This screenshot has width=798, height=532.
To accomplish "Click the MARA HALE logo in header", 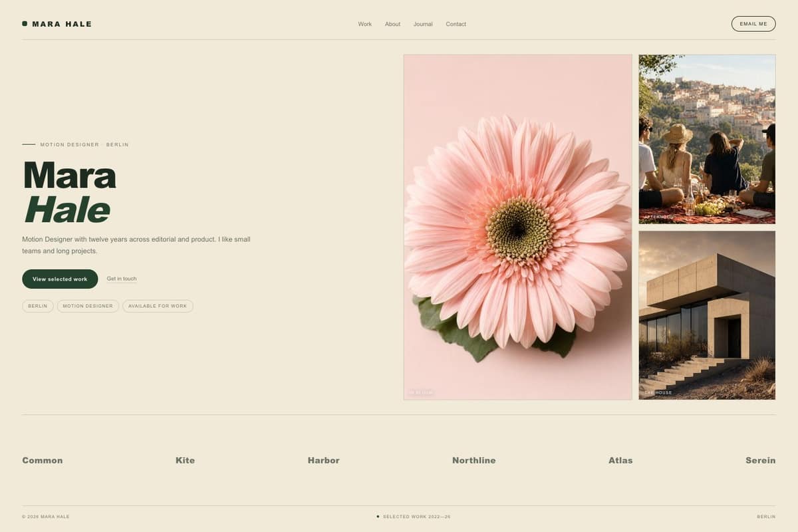I will point(57,24).
